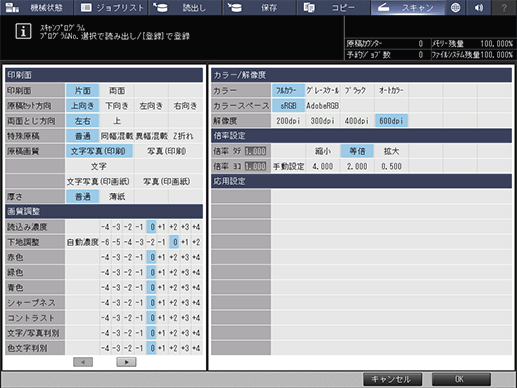Set magnification to 4.000
Viewport: 517px width, 388px height.
323,166
